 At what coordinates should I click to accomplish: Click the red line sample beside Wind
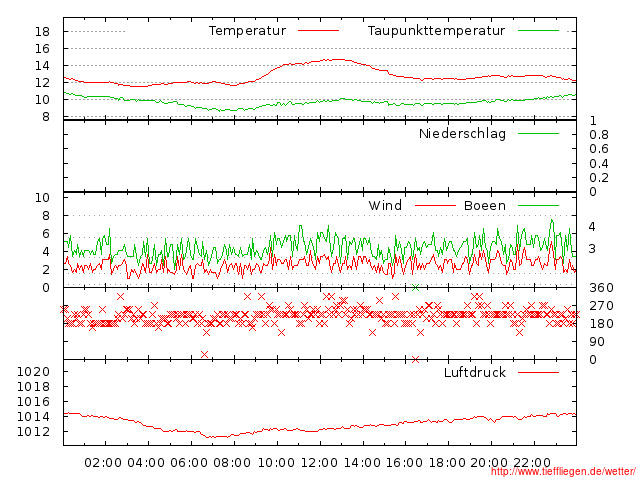435,205
